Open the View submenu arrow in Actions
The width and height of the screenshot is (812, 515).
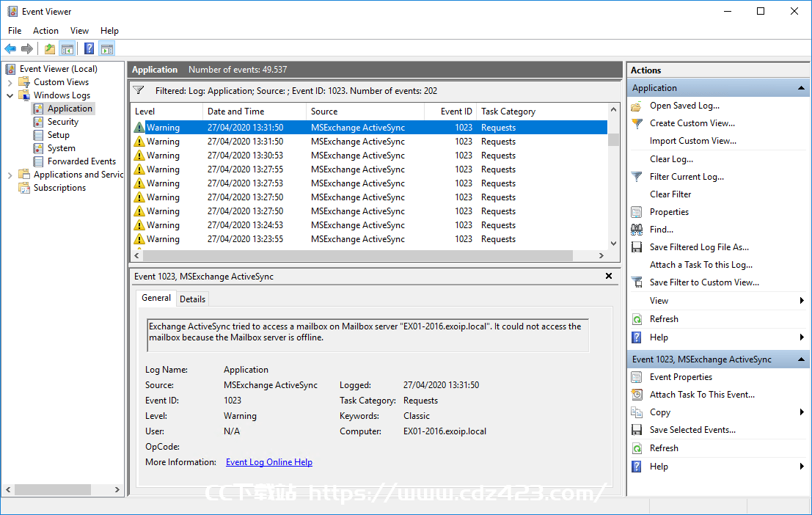(802, 301)
